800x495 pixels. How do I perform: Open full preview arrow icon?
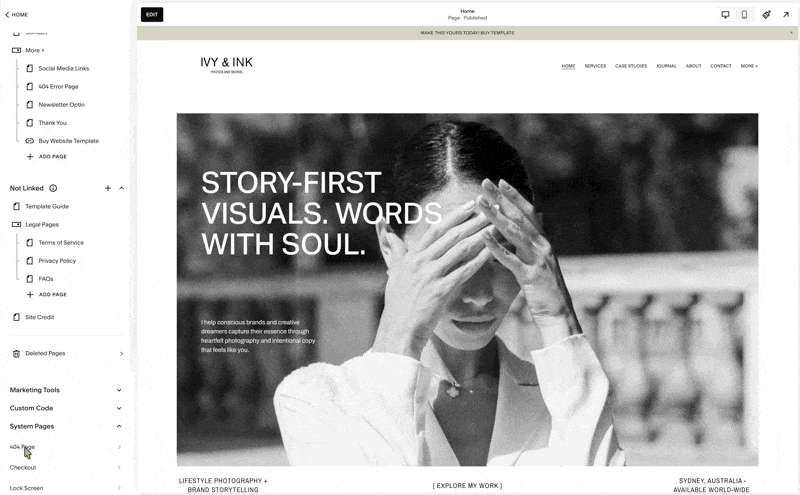(x=786, y=14)
